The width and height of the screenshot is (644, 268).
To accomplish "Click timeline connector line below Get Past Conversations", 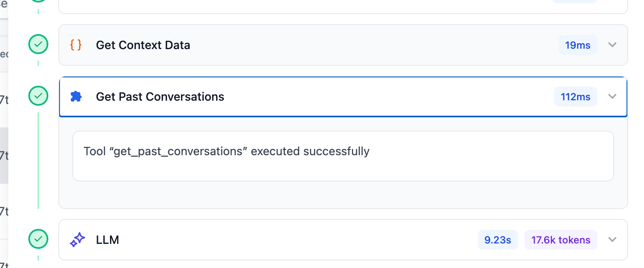I will point(38,160).
